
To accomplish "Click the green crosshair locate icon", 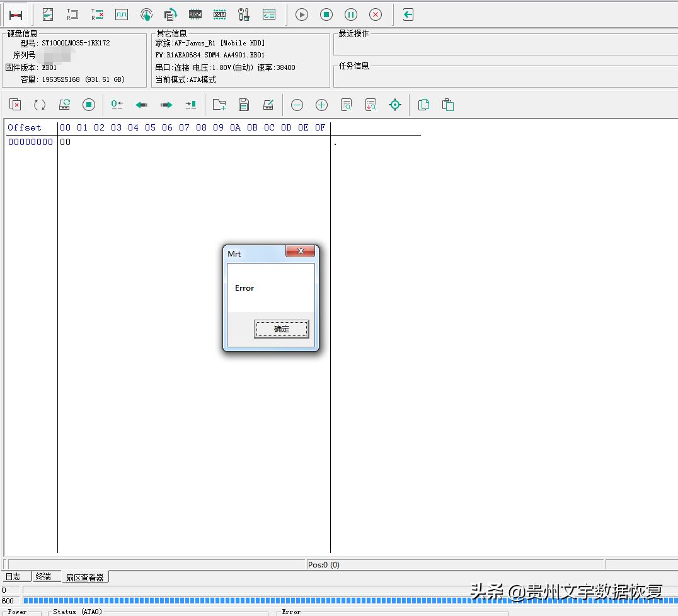I will 395,105.
